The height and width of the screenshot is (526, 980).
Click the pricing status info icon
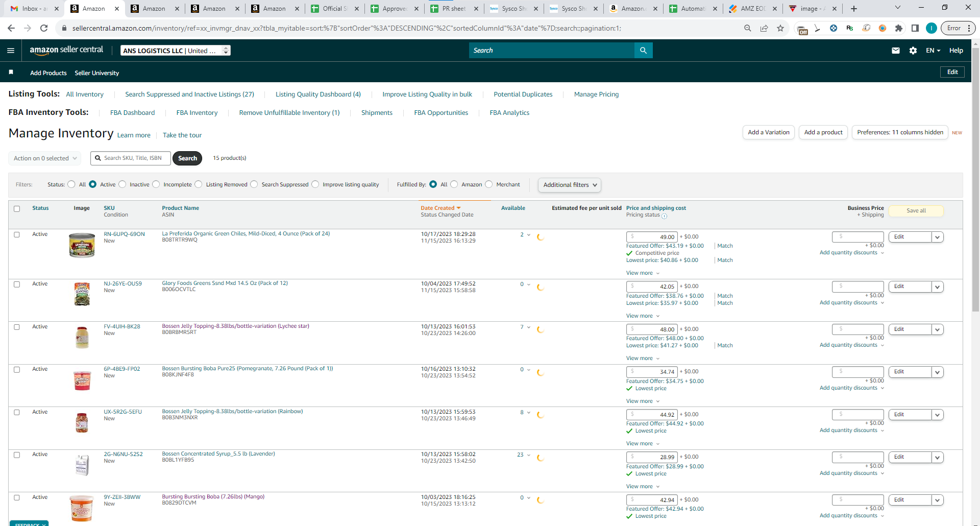[664, 216]
